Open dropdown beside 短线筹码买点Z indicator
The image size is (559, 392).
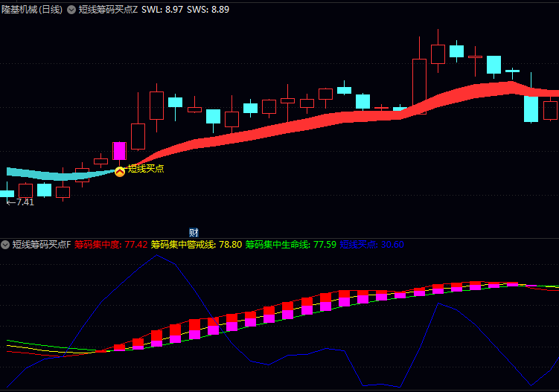click(x=71, y=10)
